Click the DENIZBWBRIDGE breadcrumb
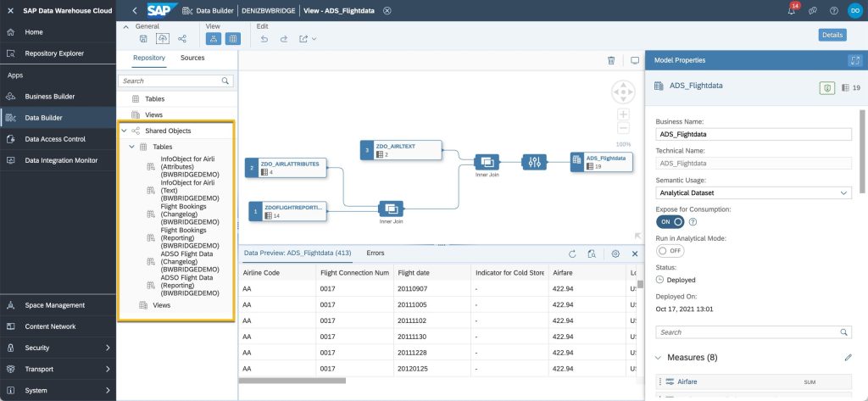Screen dimensions: 868x401 pos(269,10)
